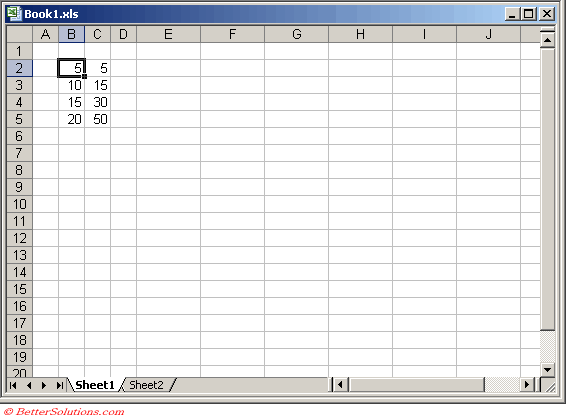Click next sheet tab navigation arrow
This screenshot has height=419, width=566.
pos(44,385)
